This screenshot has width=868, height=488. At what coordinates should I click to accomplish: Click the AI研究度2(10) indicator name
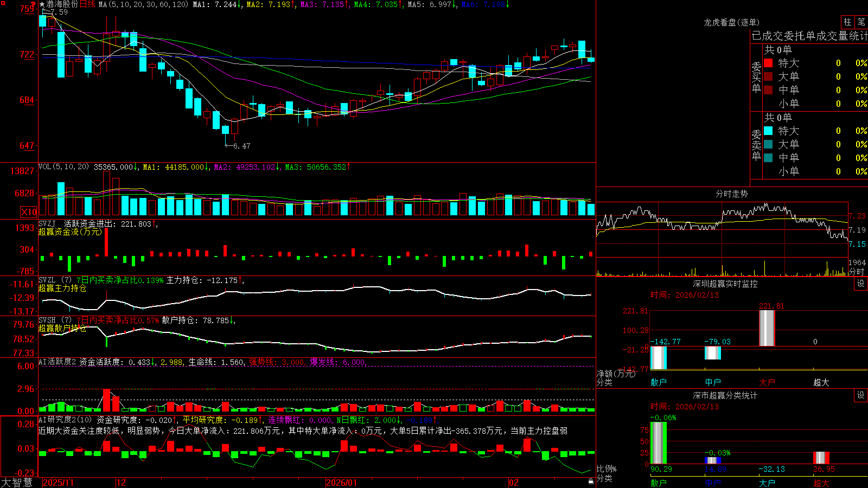click(65, 420)
